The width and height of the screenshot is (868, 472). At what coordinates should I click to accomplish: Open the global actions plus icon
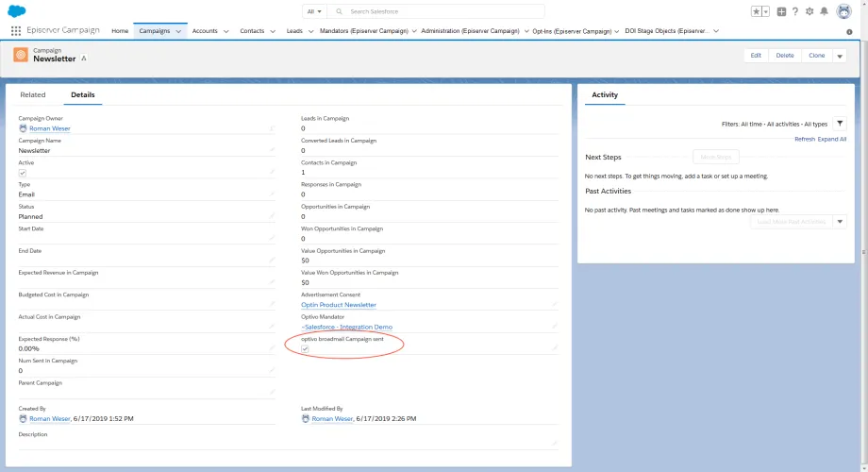(781, 11)
